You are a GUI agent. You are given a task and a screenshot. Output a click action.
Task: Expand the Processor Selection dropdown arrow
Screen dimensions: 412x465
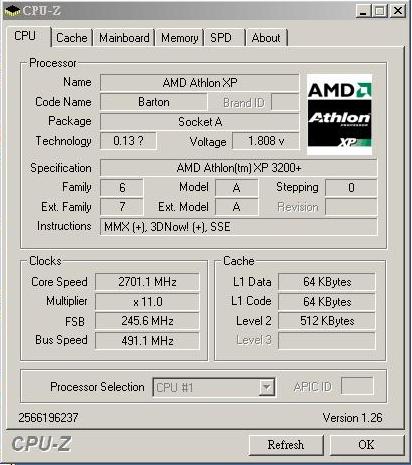point(266,387)
